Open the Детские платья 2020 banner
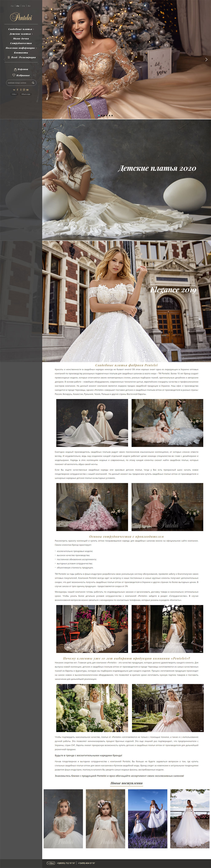This screenshot has height=868, width=211. (127, 180)
